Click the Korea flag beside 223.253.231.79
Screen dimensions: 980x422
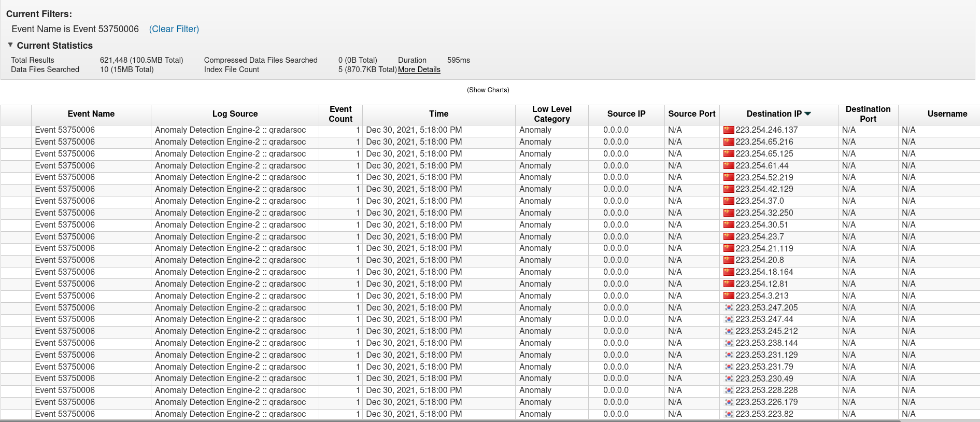click(x=729, y=367)
